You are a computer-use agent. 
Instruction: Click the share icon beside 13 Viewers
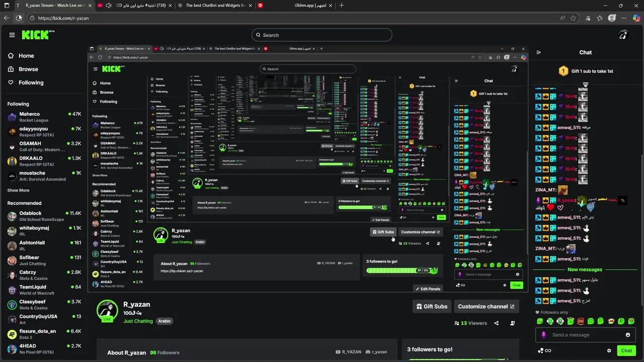(497, 323)
